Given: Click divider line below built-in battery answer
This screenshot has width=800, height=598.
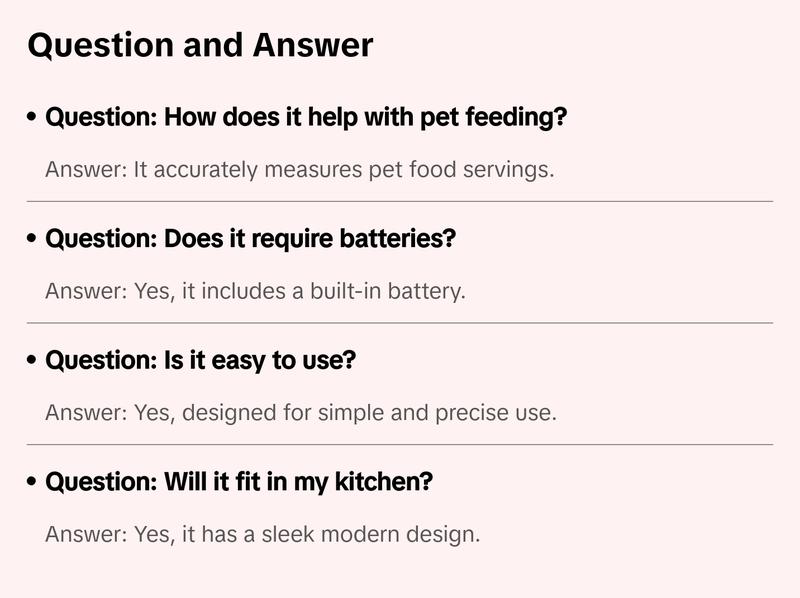Looking at the screenshot, I should [400, 323].
